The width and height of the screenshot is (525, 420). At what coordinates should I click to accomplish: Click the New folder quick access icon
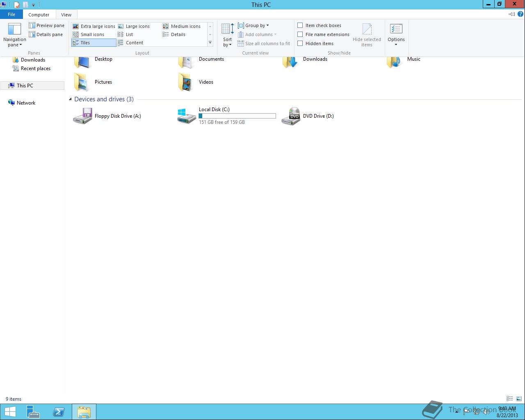pyautogui.click(x=25, y=5)
